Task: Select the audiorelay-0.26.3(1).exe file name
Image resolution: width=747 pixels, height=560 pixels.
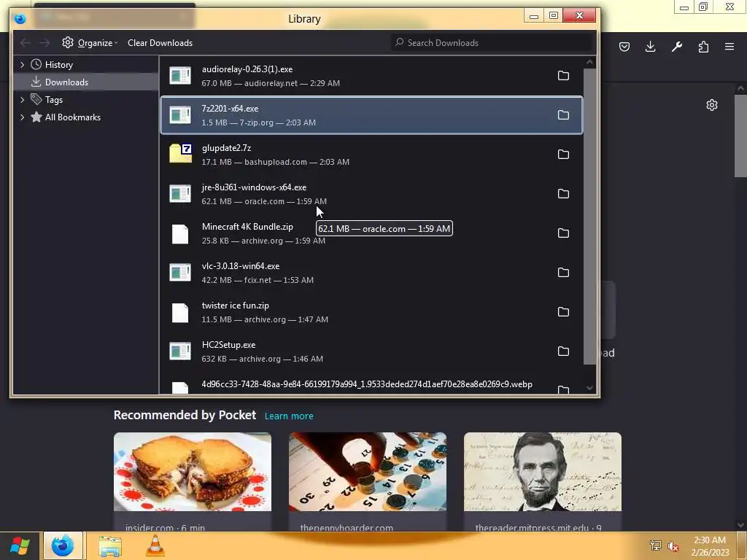Action: coord(247,69)
